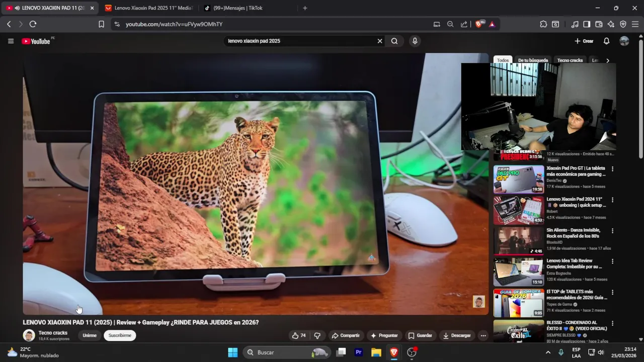Open Brave Leo AI sparkle icon
644x362 pixels.
click(611, 24)
